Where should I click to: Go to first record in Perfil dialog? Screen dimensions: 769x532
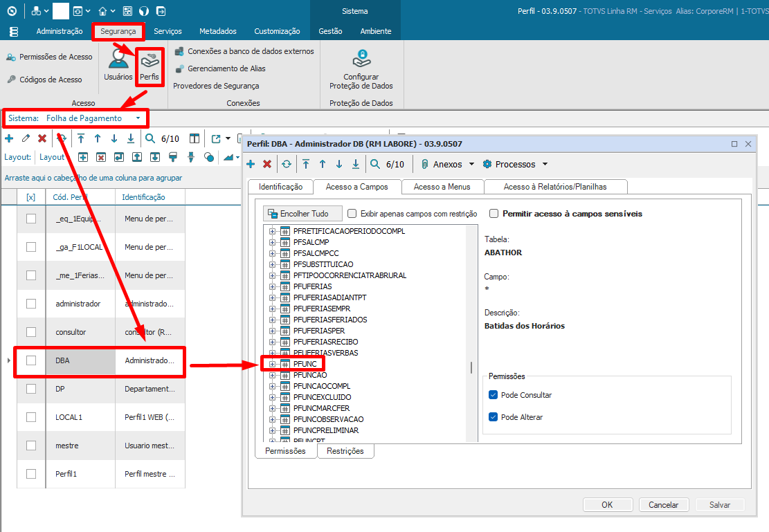coord(306,164)
